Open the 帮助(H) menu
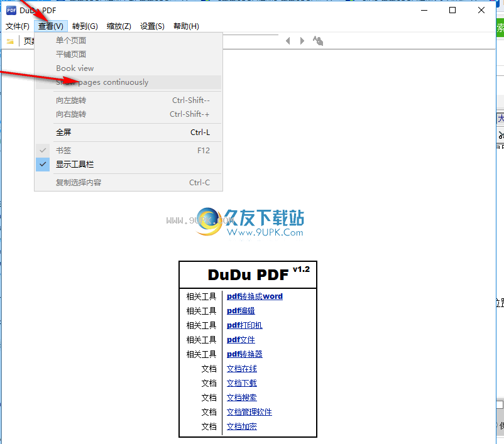 186,26
